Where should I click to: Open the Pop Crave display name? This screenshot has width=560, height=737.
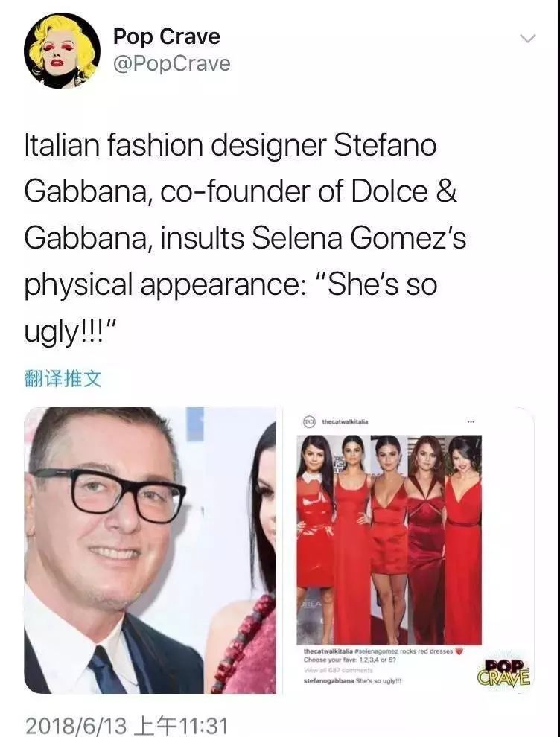tap(167, 36)
